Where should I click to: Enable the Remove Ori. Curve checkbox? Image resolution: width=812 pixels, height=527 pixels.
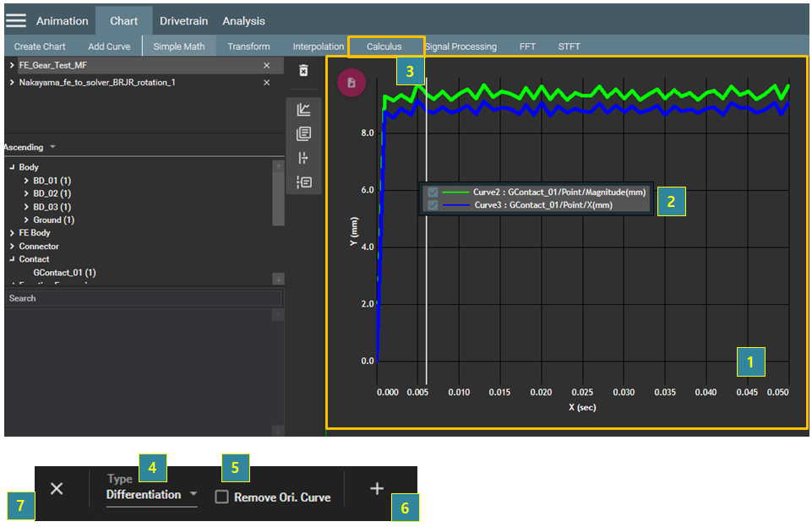coord(221,497)
